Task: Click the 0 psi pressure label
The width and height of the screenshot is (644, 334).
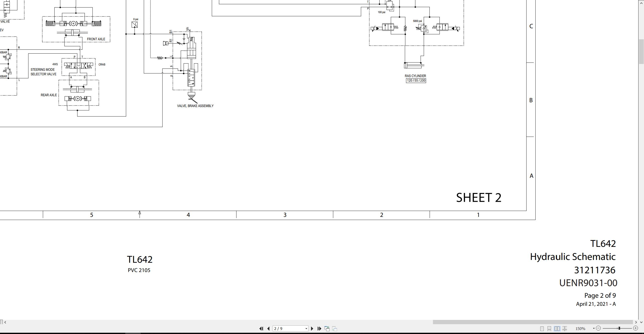Action: coord(136,19)
